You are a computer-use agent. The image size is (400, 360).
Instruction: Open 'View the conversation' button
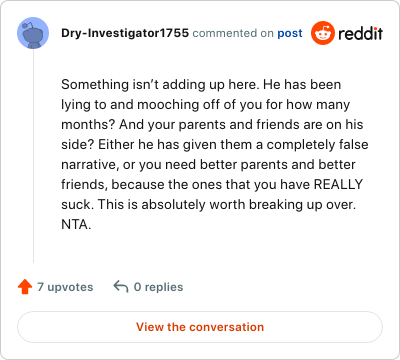[x=200, y=327]
